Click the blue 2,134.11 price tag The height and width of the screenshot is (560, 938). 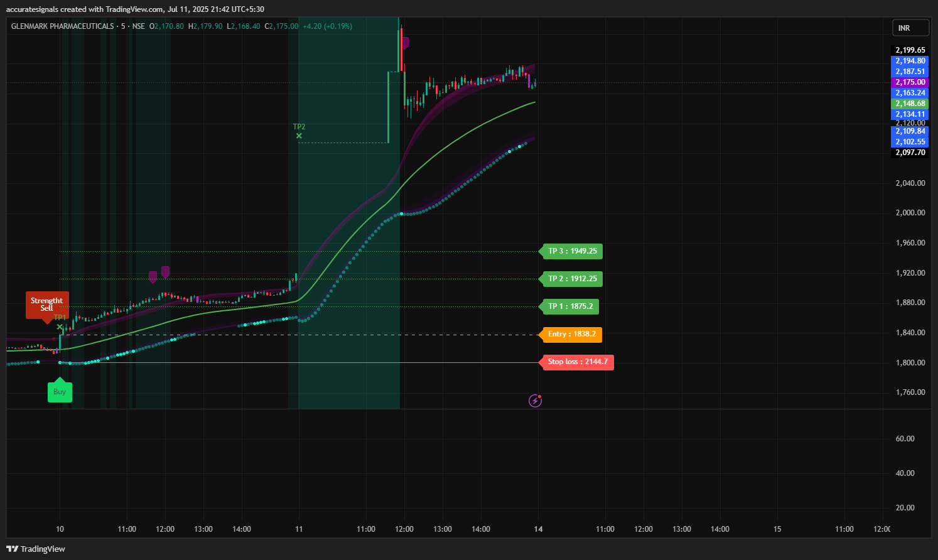910,114
